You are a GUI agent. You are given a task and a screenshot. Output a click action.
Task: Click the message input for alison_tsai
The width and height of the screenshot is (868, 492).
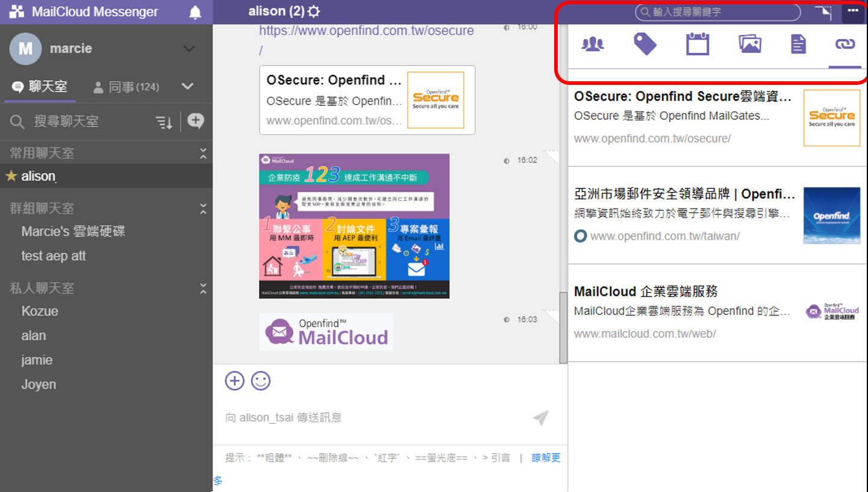373,418
